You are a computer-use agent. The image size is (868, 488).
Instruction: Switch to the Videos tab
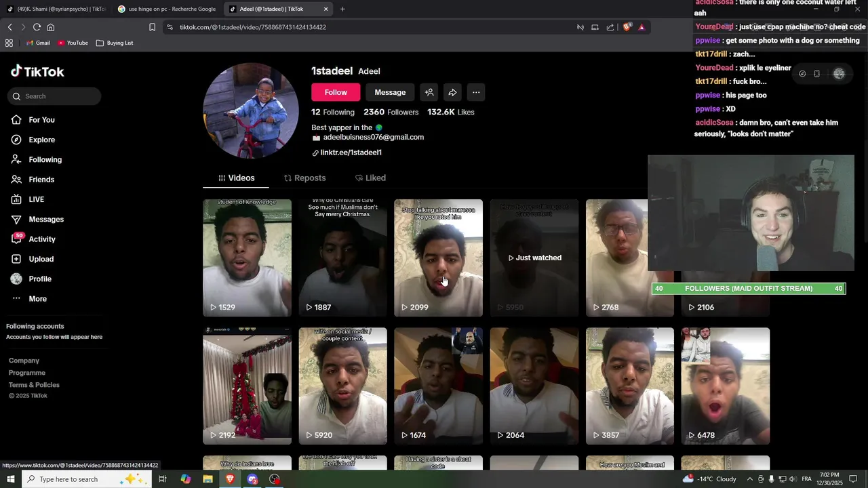coord(236,178)
